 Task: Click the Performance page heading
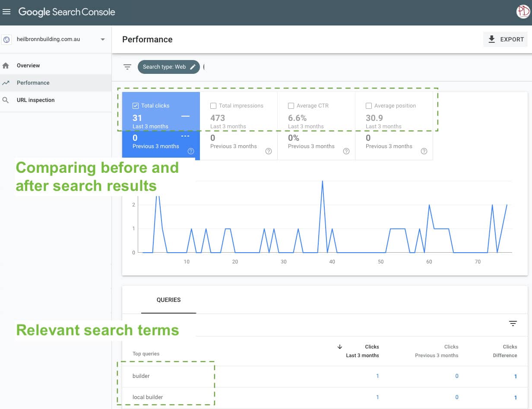coord(147,39)
